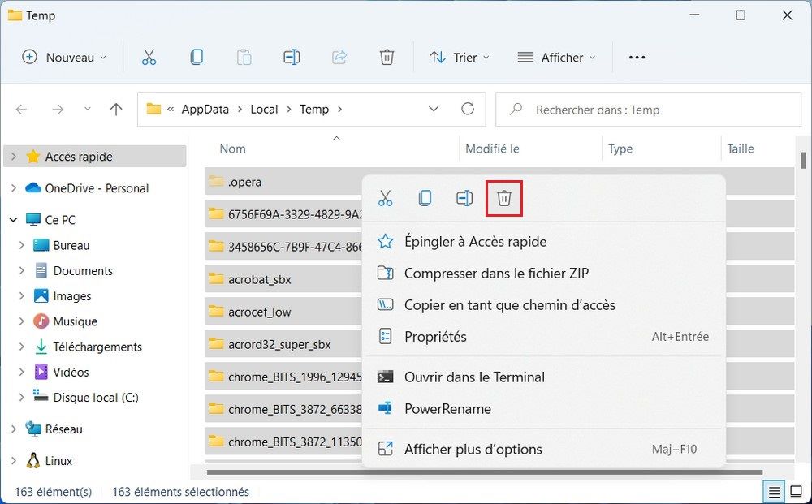
Task: Click the toolbar delete trash icon
Action: (x=387, y=58)
